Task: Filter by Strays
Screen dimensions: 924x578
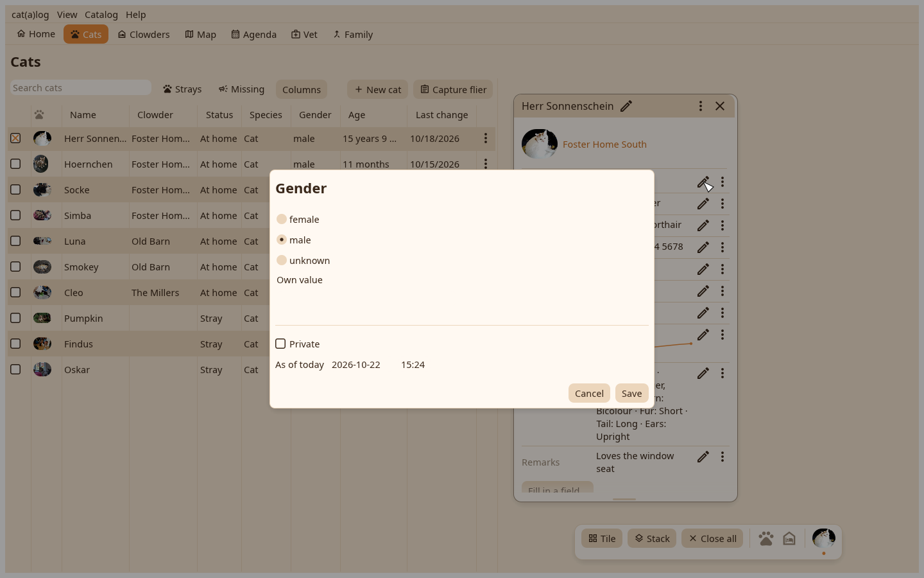Action: point(182,89)
